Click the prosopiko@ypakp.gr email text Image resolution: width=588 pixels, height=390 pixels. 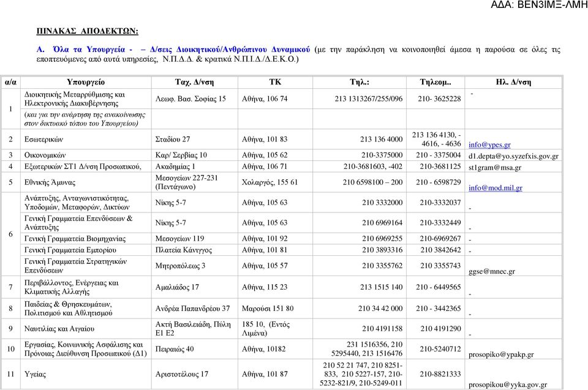[x=501, y=354]
